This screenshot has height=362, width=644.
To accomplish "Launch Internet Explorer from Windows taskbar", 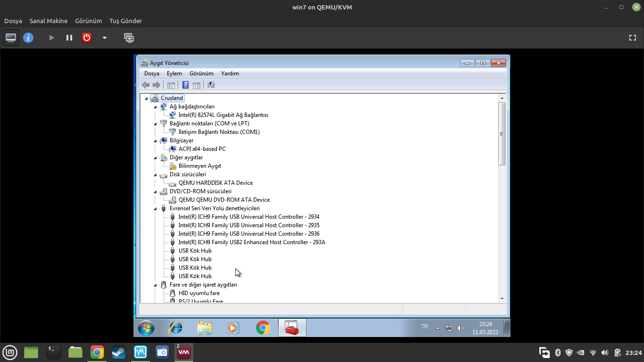I will 175,328.
